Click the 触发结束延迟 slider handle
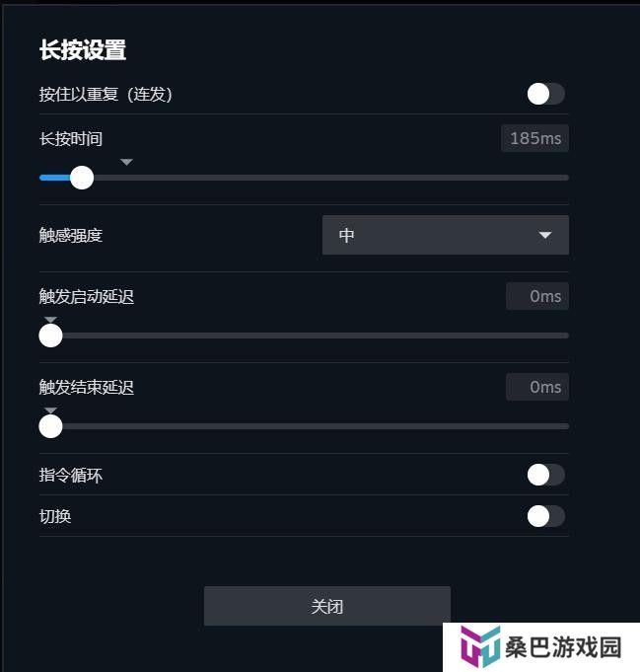Viewport: 640px width, 672px height. [50, 426]
